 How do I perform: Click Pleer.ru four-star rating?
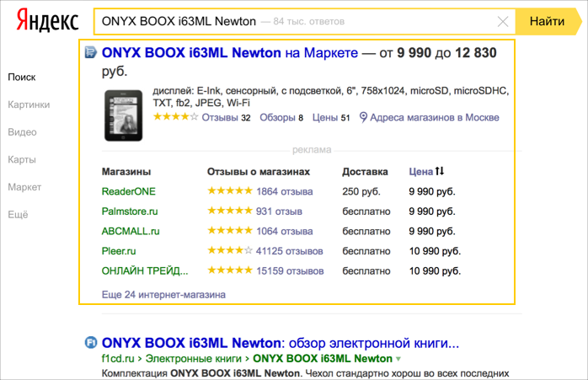coord(230,250)
